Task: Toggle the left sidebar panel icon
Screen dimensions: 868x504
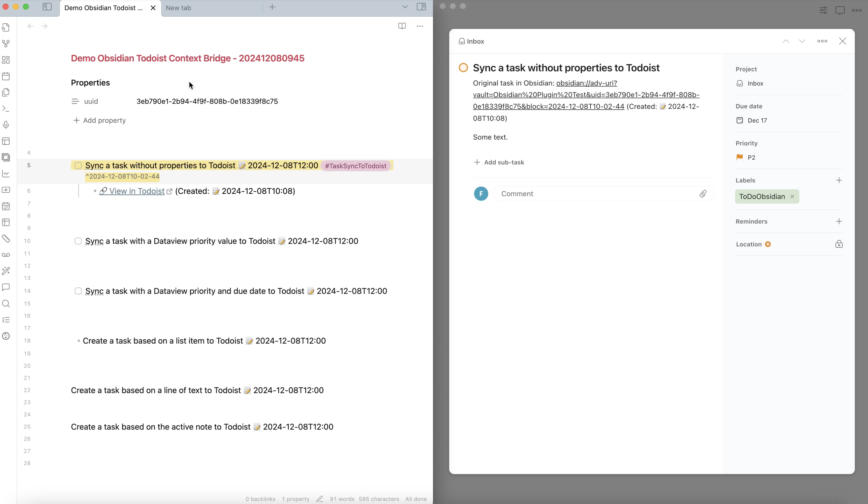Action: 47,7
